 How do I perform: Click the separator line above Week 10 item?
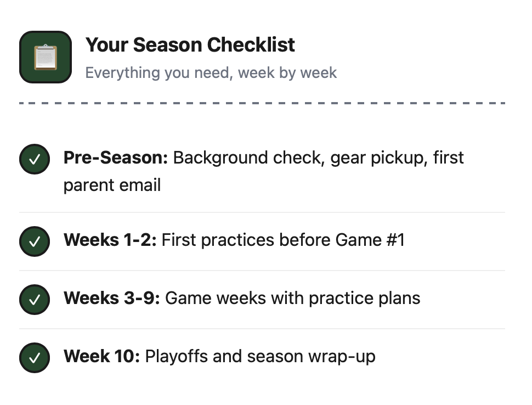point(262,329)
